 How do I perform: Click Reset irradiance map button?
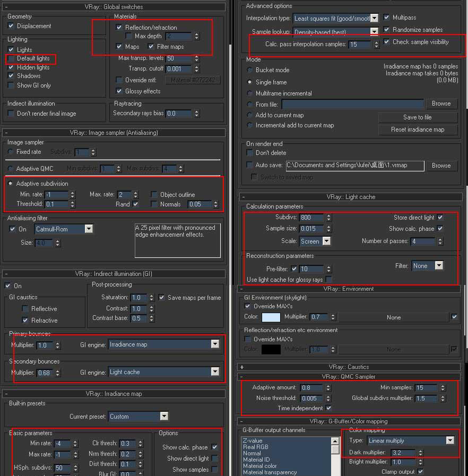point(417,129)
